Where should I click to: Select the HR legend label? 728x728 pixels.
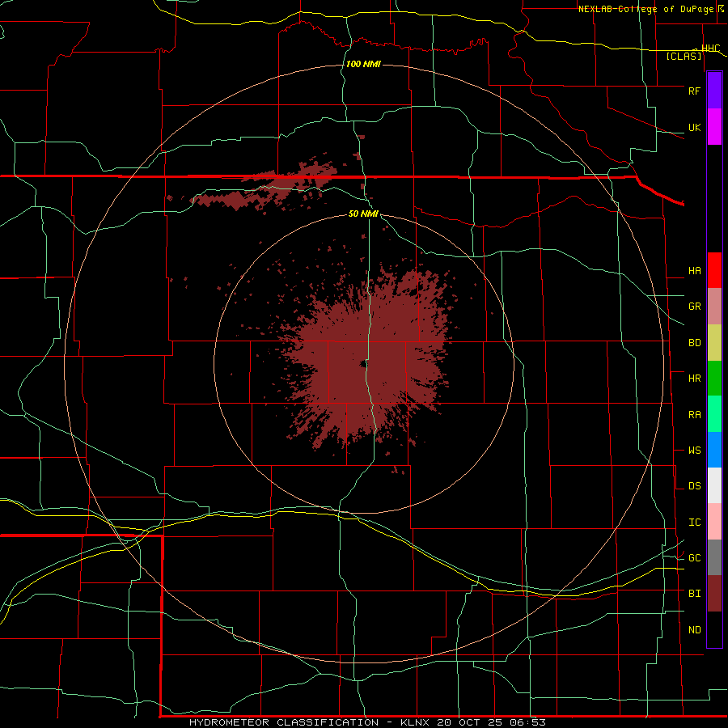pyautogui.click(x=694, y=379)
